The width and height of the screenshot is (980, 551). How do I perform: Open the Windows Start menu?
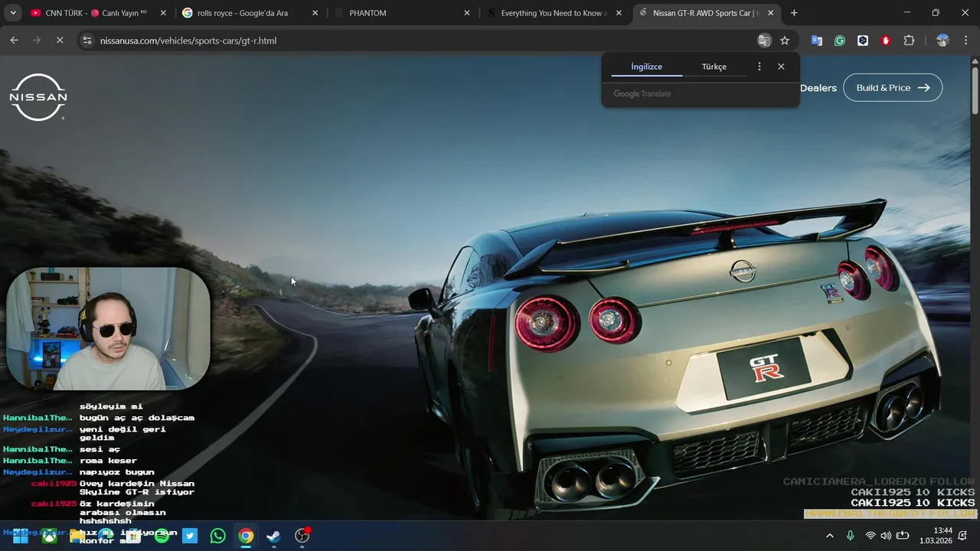(x=20, y=536)
